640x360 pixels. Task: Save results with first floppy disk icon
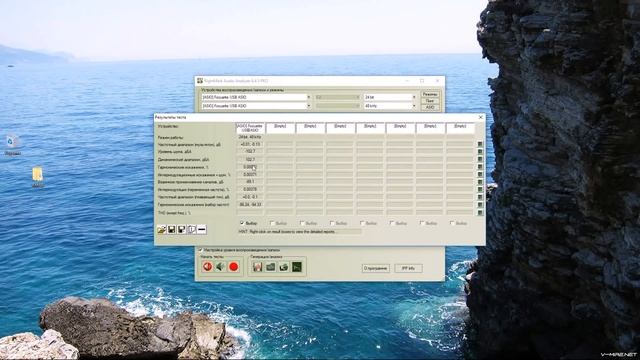171,230
